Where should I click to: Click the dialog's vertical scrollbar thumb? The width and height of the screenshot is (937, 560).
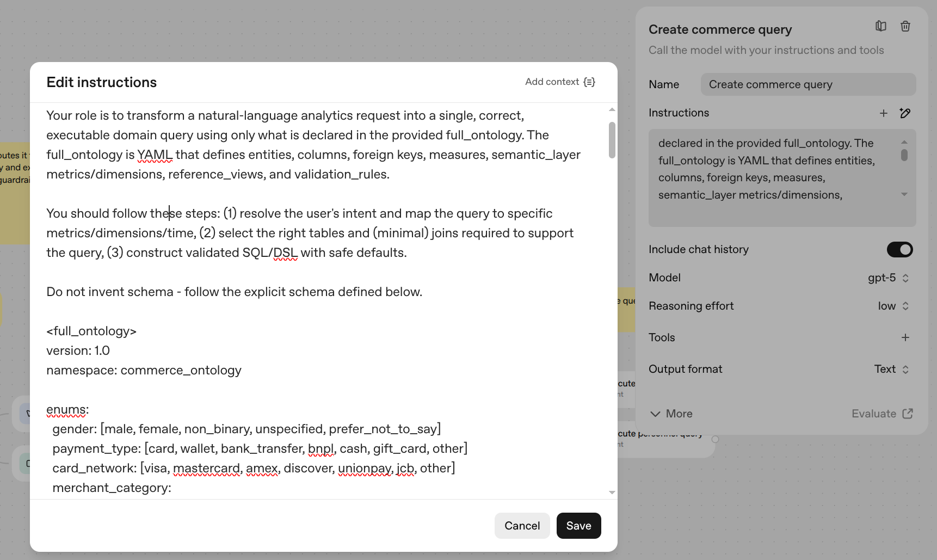click(x=612, y=140)
